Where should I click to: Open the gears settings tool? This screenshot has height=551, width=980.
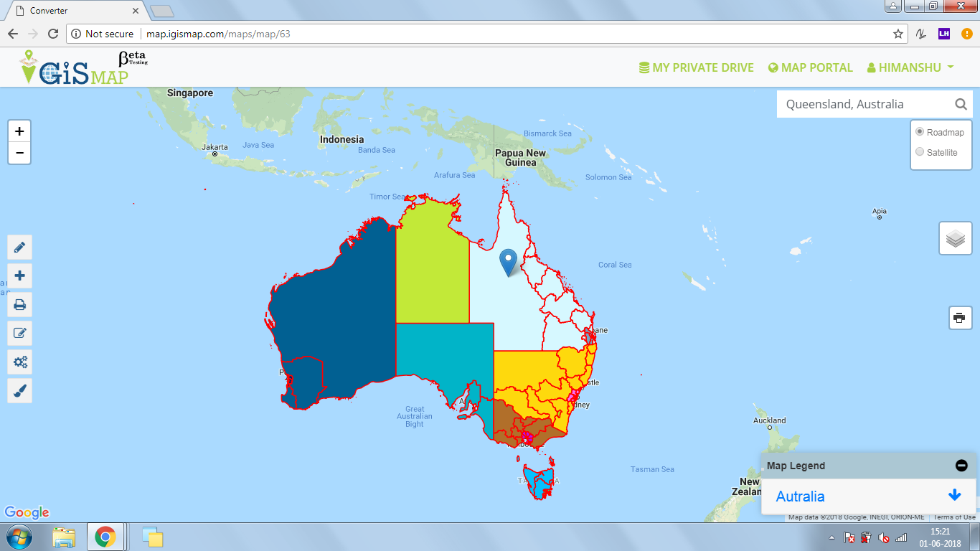pos(19,362)
